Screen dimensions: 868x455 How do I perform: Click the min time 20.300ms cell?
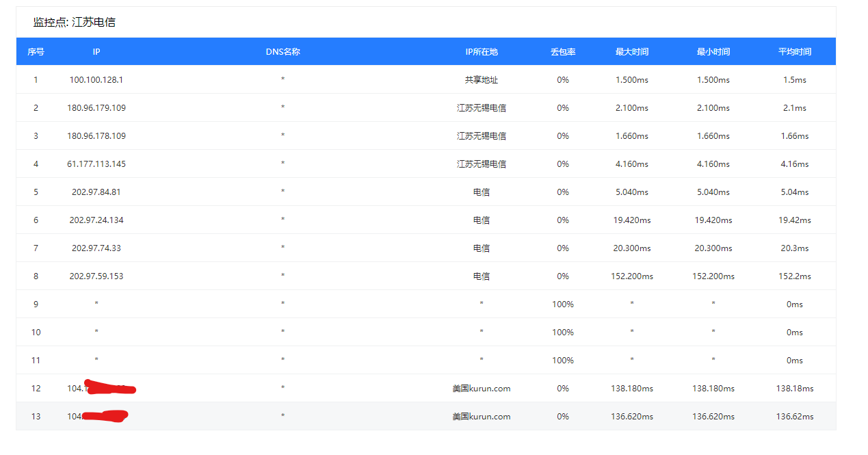click(713, 248)
